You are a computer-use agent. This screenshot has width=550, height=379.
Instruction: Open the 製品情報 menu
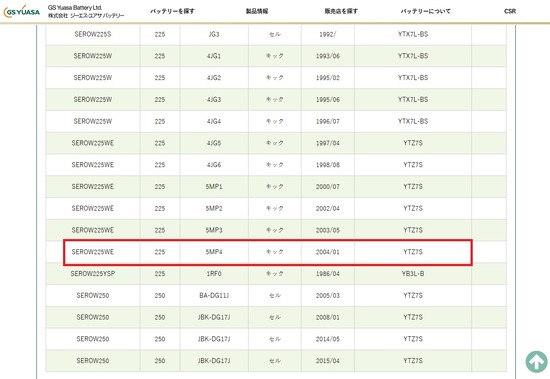point(257,11)
